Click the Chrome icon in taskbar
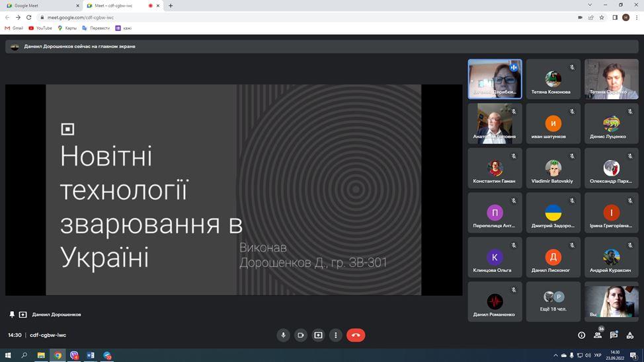The image size is (644, 362). click(x=58, y=355)
